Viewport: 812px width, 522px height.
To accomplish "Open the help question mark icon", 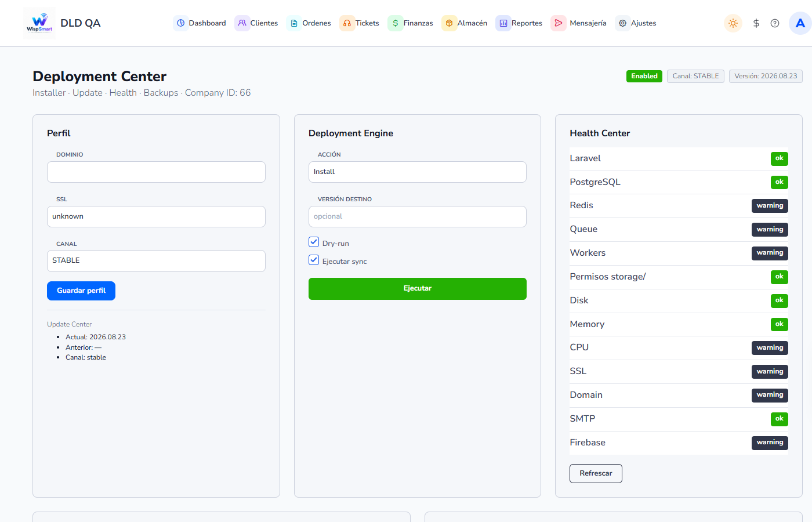I will point(775,23).
